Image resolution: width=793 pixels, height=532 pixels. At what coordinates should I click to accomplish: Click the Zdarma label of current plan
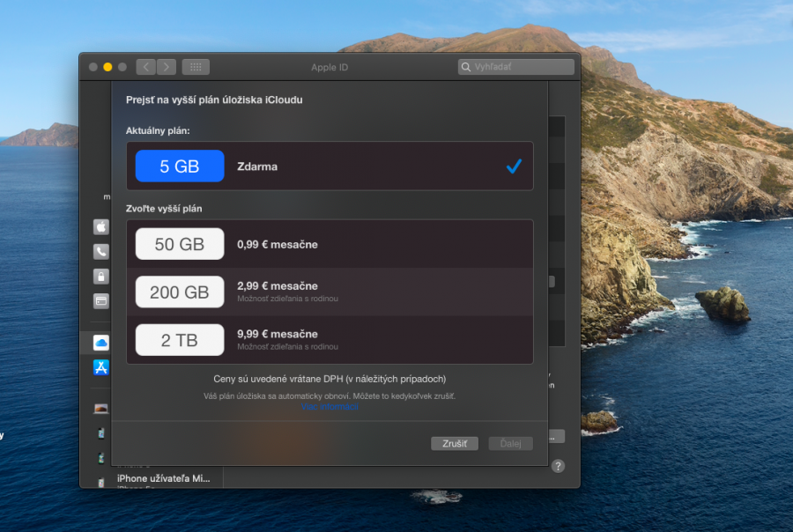coord(257,166)
